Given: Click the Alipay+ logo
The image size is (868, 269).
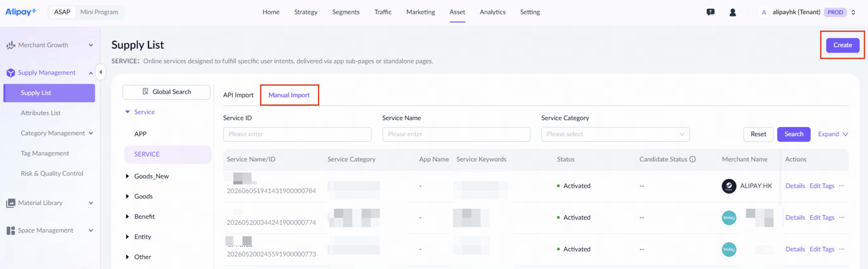Looking at the screenshot, I should [21, 12].
